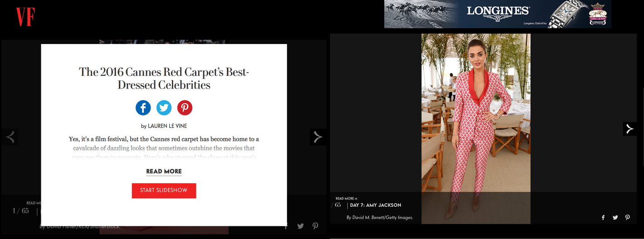Screen dimensions: 644x239
Task: Click dimmed Twitter icon below the popup
Action: (300, 226)
